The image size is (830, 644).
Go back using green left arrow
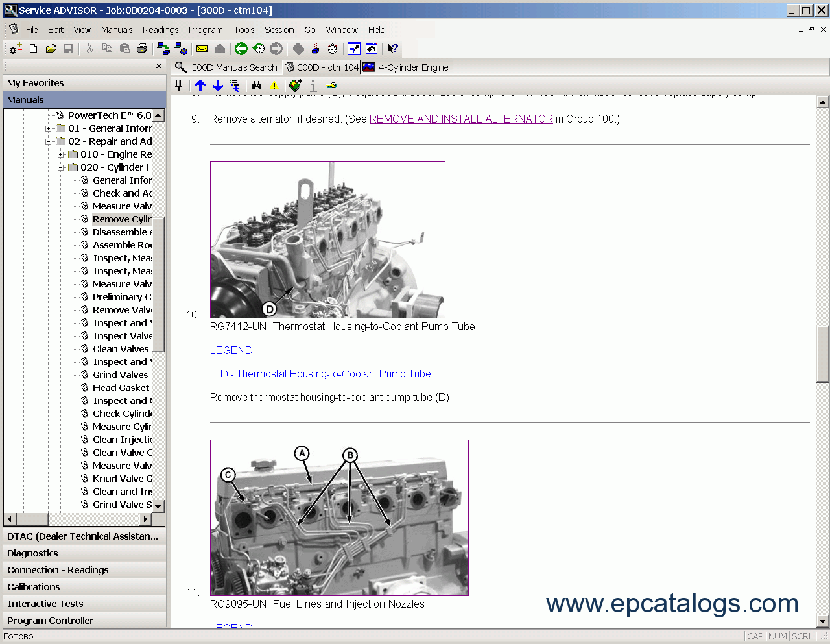click(241, 49)
